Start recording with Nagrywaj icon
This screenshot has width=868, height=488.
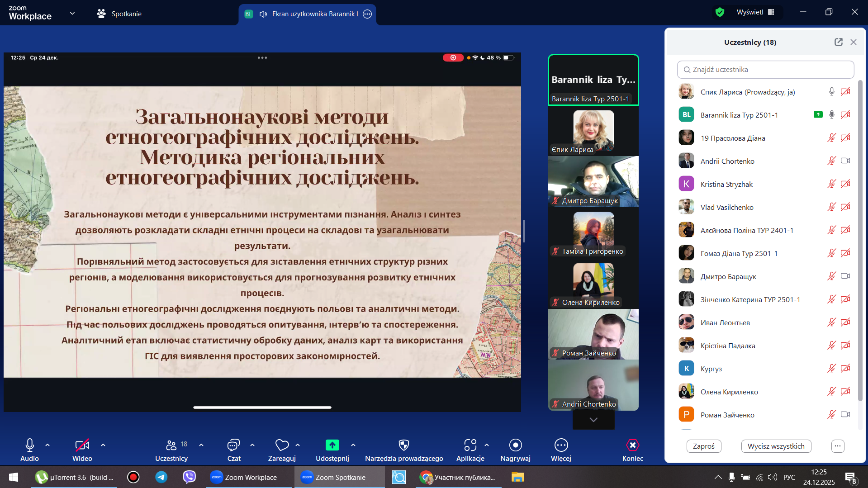tap(515, 445)
